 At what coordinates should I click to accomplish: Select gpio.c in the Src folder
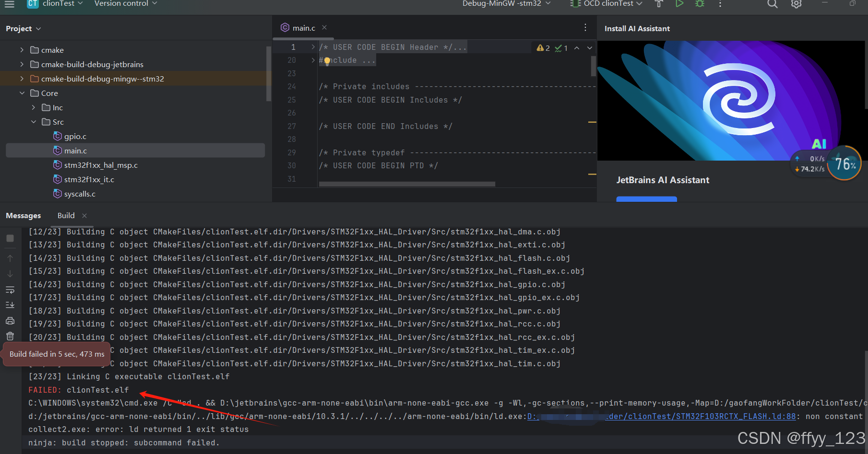pyautogui.click(x=75, y=136)
